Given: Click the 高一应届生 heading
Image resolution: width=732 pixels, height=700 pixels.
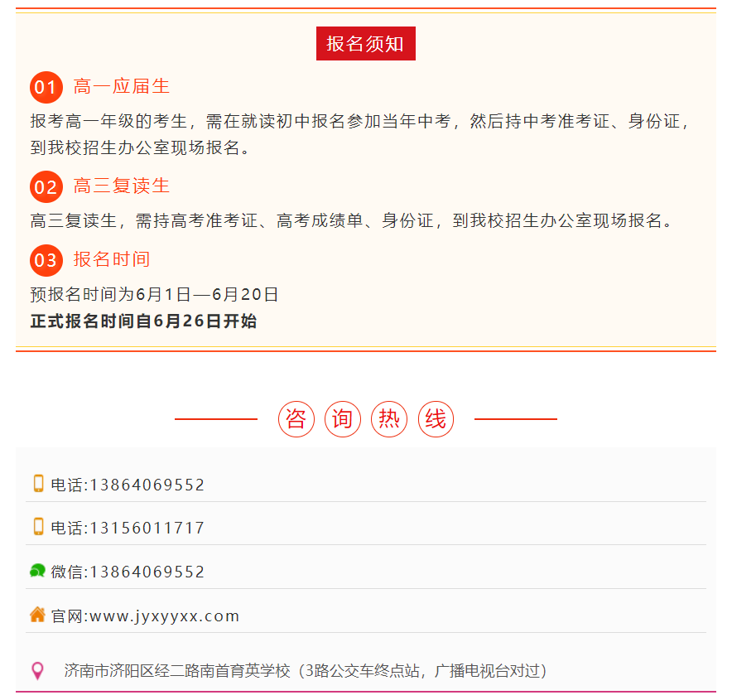Looking at the screenshot, I should pos(122,86).
